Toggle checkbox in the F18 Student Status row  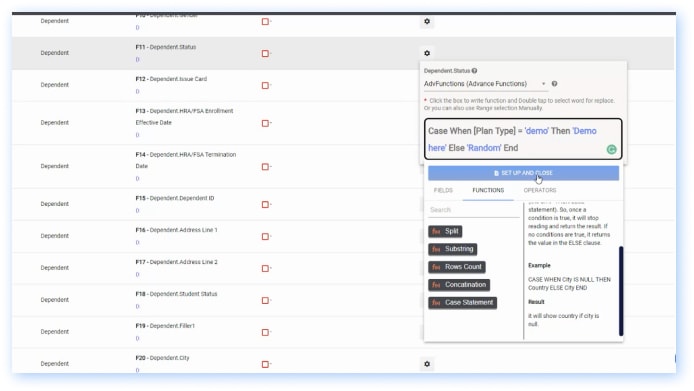pos(265,301)
